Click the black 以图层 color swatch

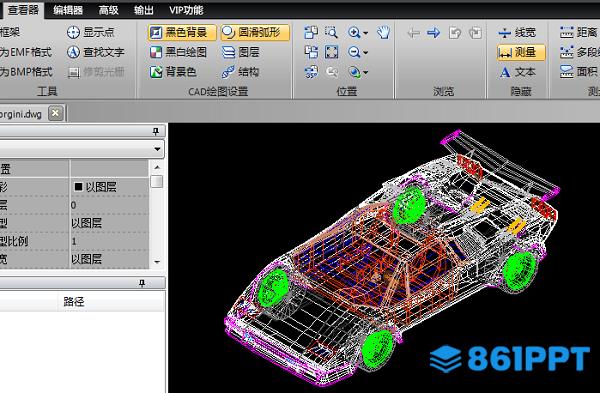click(78, 187)
